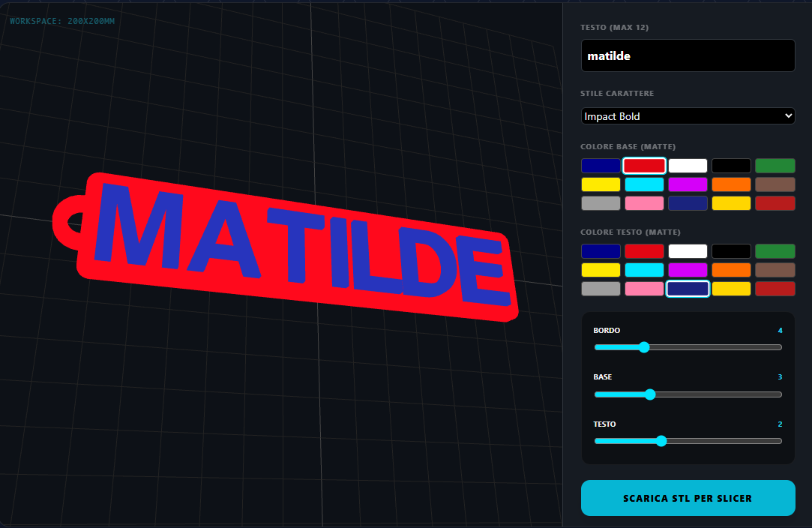Select white swatch in Colore Base
This screenshot has width=812, height=528.
(x=688, y=166)
